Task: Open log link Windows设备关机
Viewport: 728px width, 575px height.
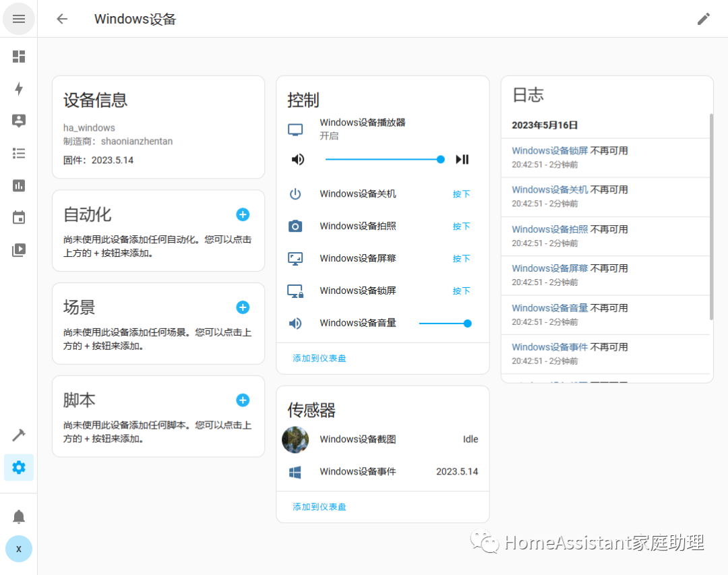Action: point(550,189)
